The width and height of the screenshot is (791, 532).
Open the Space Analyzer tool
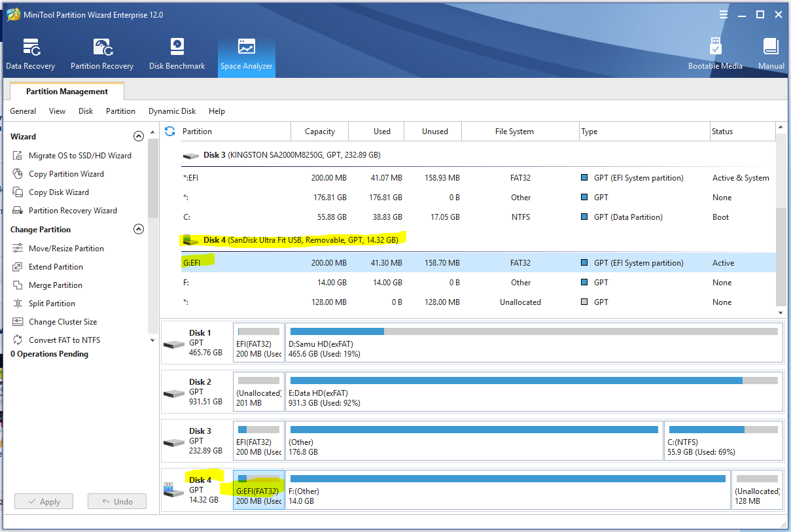click(x=247, y=54)
